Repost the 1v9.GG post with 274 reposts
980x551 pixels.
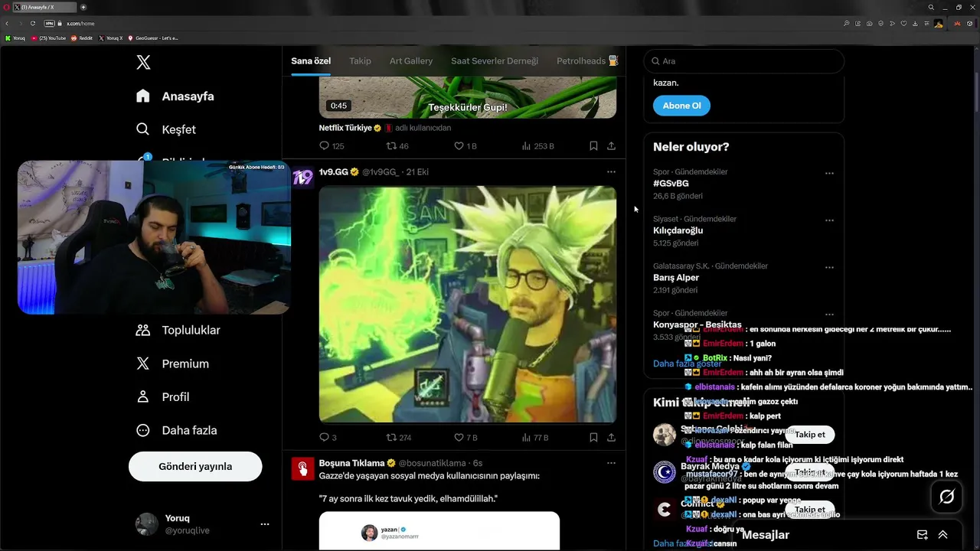(x=391, y=438)
